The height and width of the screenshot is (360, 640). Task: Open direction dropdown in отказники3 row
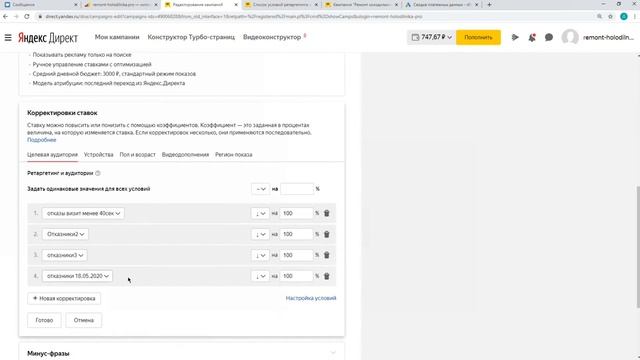(x=260, y=255)
